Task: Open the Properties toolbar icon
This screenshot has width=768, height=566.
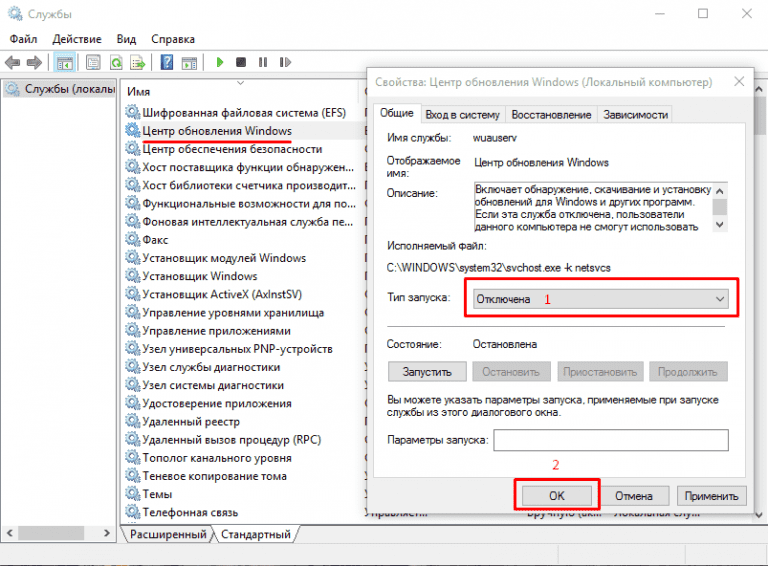Action: [x=93, y=62]
